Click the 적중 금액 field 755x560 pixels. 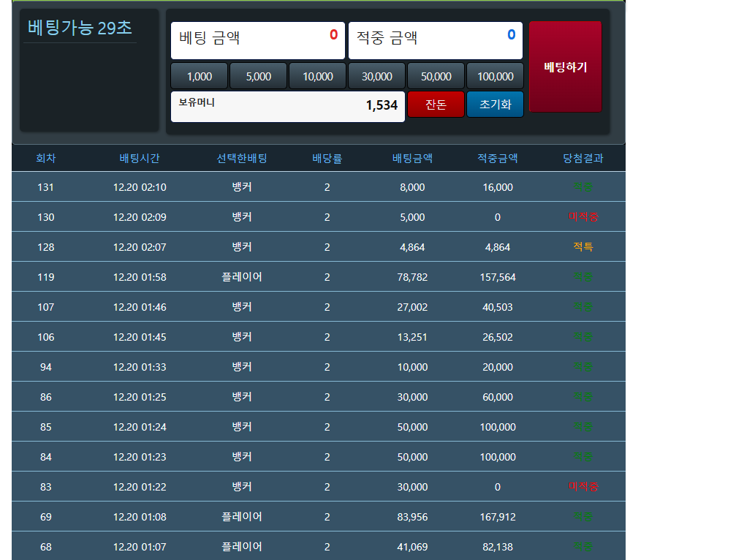[436, 40]
